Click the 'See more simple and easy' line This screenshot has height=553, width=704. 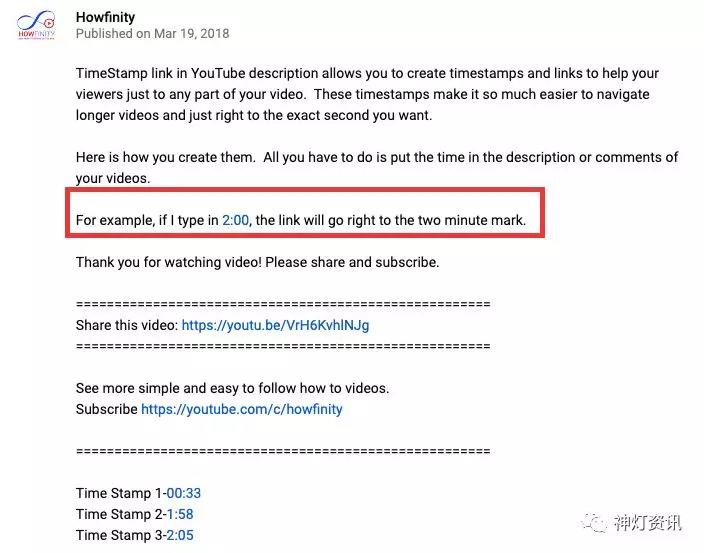pyautogui.click(x=233, y=388)
